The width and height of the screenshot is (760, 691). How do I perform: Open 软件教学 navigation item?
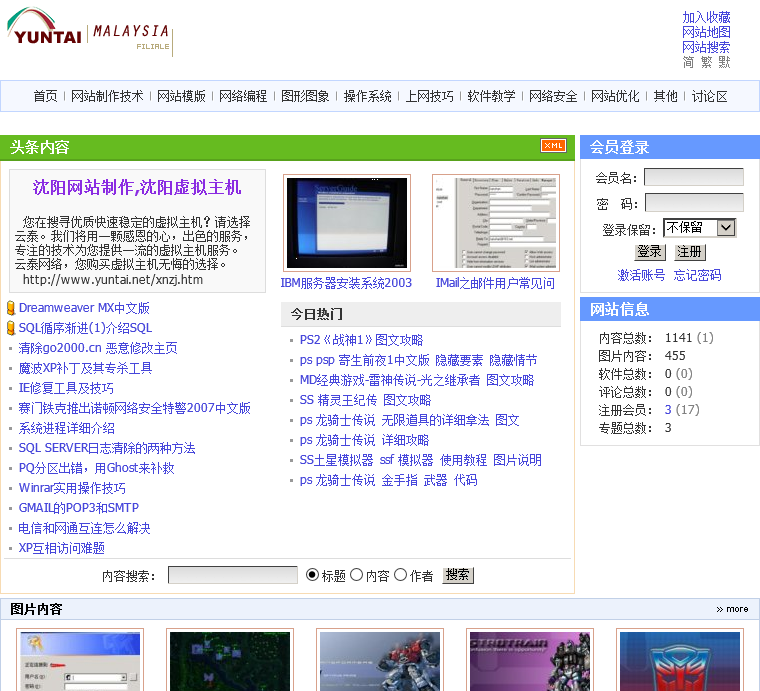coord(491,96)
